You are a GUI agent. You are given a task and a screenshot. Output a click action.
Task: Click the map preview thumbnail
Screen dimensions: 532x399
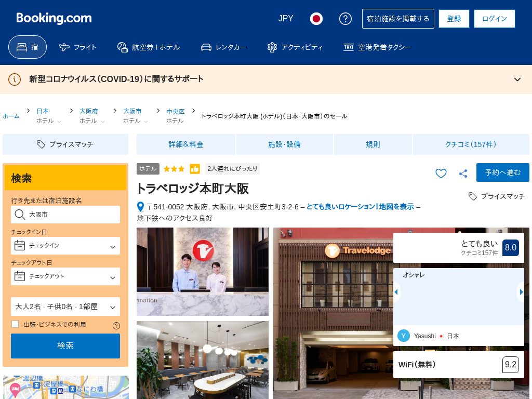[x=66, y=387]
